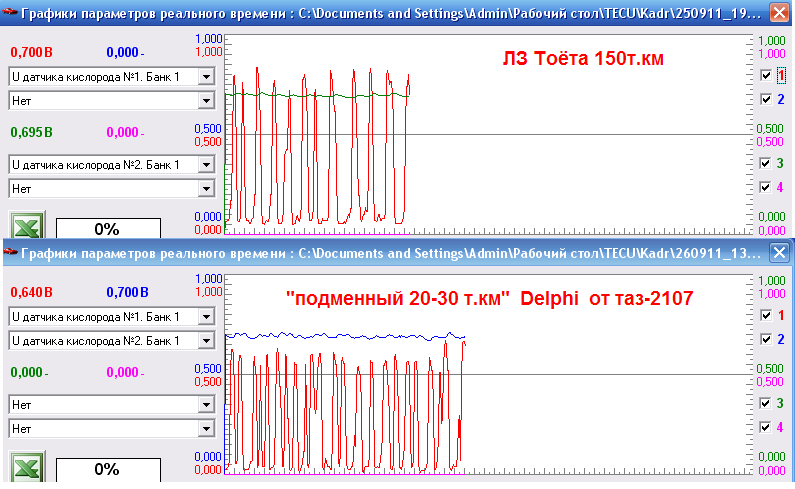The width and height of the screenshot is (795, 489).
Task: Click the 0% progress bar in the bottom window
Action: coord(108,469)
